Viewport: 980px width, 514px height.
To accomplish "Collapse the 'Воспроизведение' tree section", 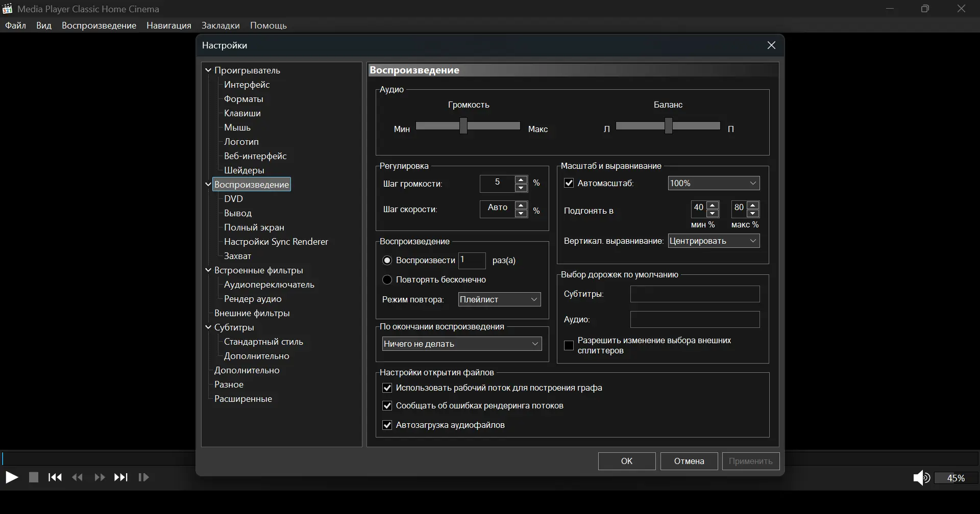I will click(208, 184).
